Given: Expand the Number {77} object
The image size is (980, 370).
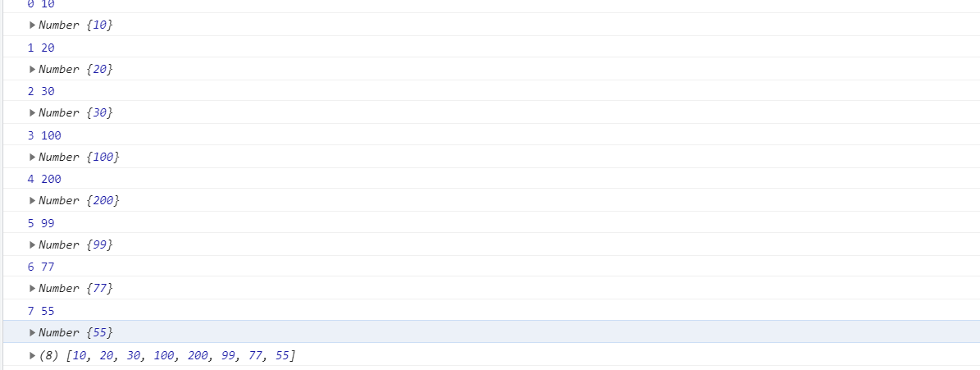Looking at the screenshot, I should [x=33, y=289].
